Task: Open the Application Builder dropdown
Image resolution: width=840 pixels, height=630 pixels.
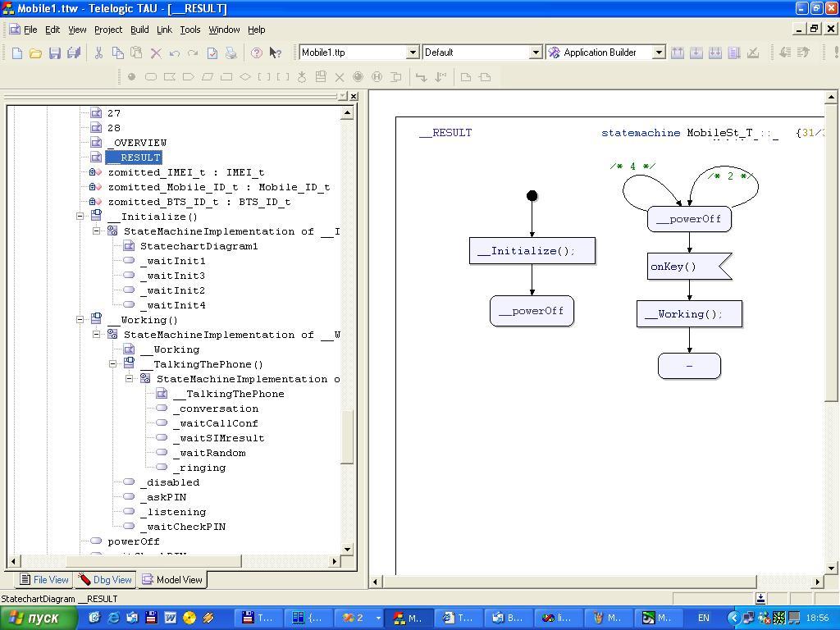Action: 658,52
